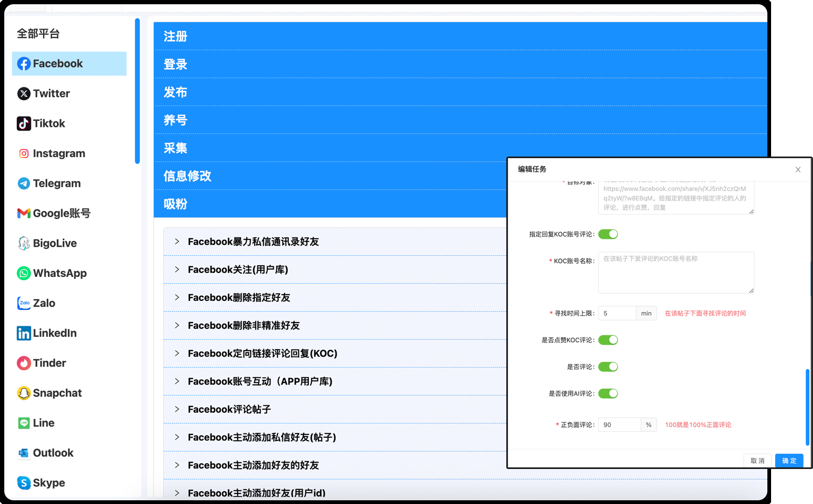Open the 注册 category section
This screenshot has width=813, height=504.
460,36
